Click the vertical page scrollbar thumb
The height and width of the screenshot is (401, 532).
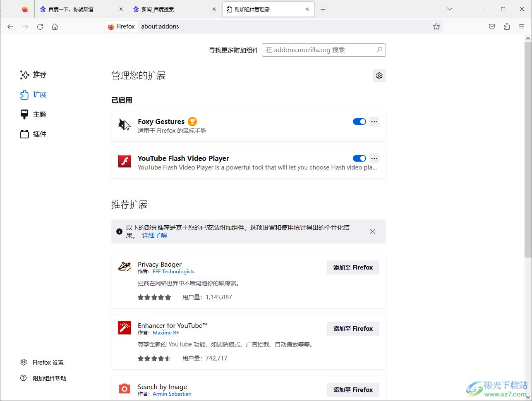pyautogui.click(x=528, y=150)
